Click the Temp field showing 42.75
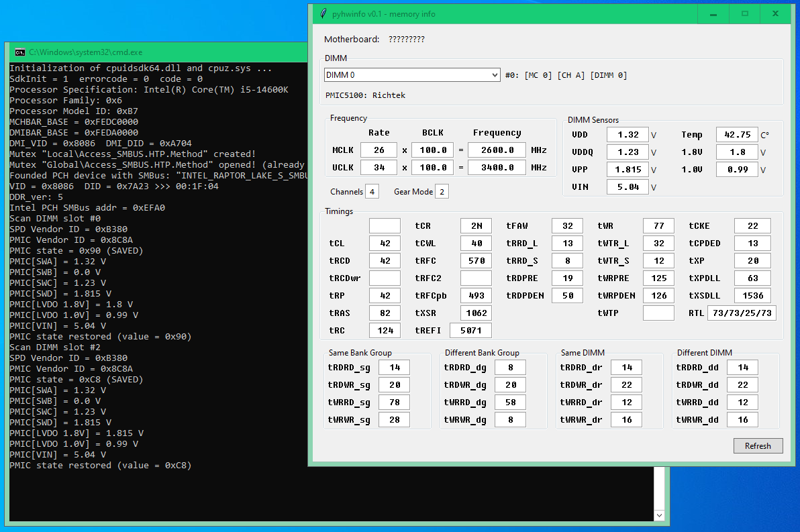Image resolution: width=800 pixels, height=532 pixels. point(737,135)
